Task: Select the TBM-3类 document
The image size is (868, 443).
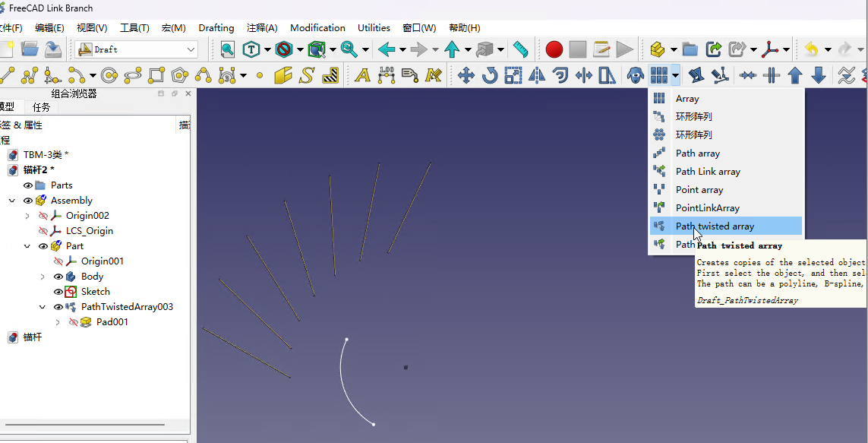Action: 46,154
